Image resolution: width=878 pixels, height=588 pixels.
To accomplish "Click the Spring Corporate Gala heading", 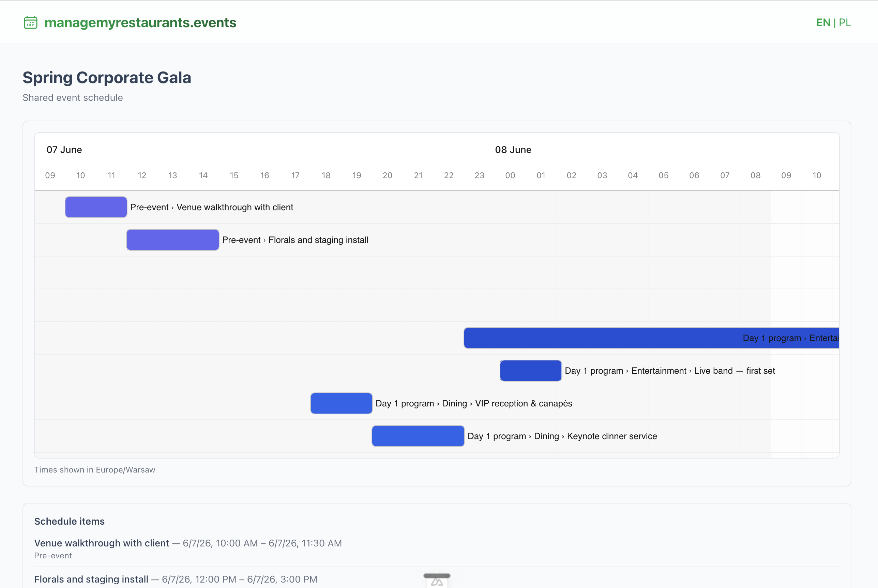I will (x=107, y=78).
